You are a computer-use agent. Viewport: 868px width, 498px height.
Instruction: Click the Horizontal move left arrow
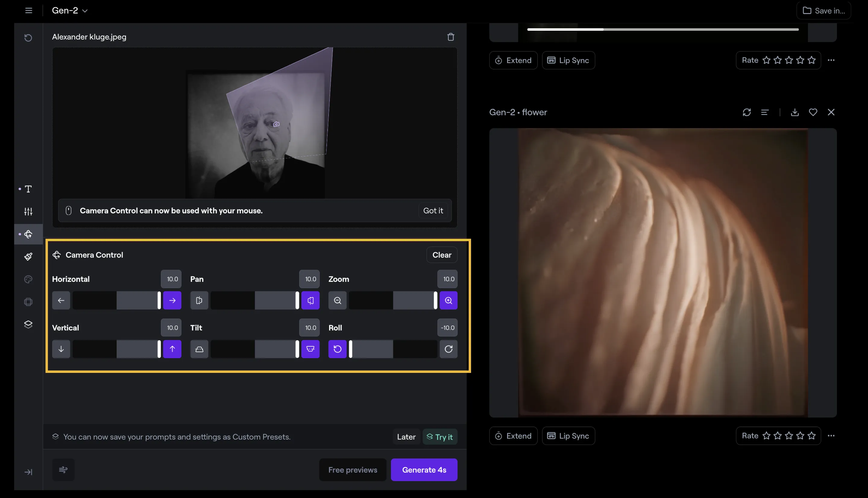[61, 300]
